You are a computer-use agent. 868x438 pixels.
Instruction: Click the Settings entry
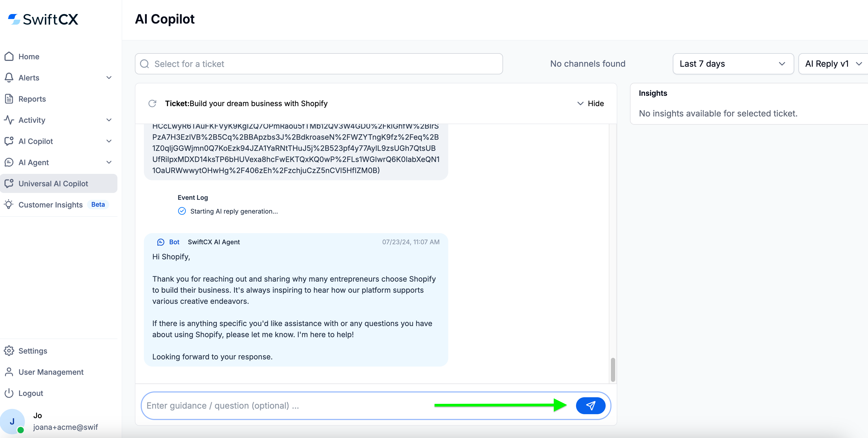33,351
